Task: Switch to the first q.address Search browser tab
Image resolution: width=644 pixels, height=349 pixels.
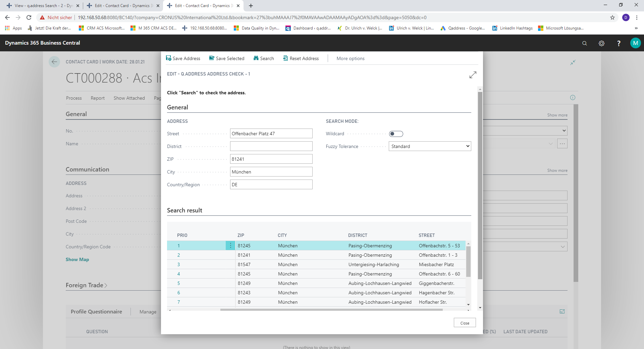Action: (x=43, y=6)
